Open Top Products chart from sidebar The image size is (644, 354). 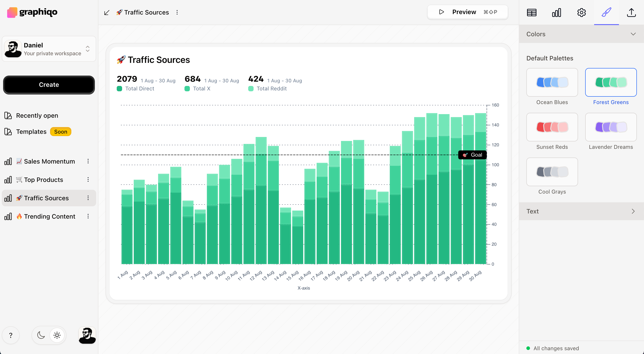coord(44,180)
